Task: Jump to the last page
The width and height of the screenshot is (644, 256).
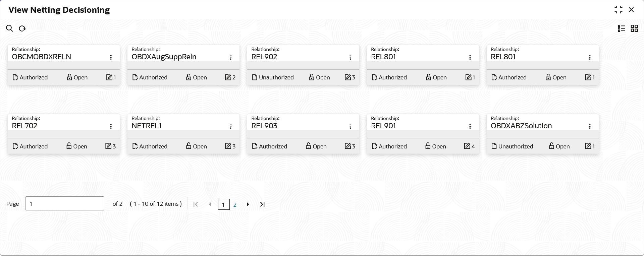Action: (x=262, y=204)
